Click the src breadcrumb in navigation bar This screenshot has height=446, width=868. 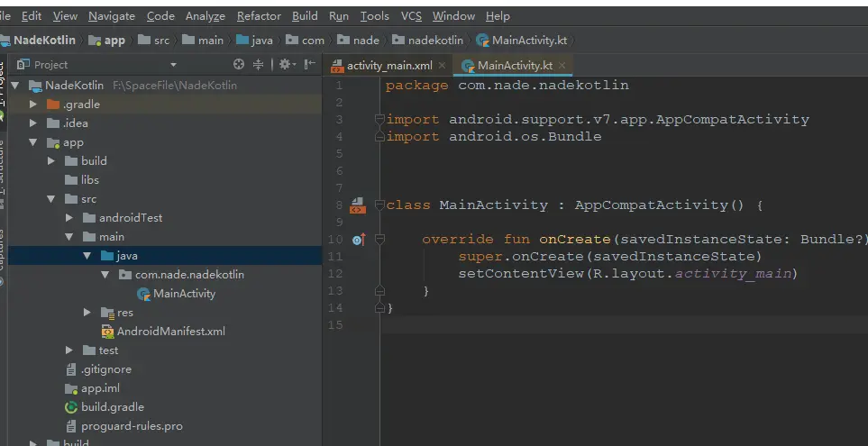[154, 40]
